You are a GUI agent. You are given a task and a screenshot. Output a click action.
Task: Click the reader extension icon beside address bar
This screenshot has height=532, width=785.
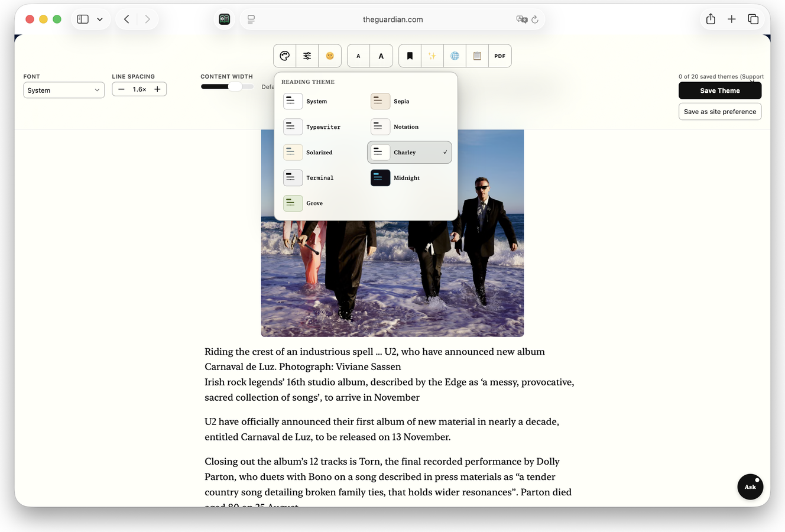tap(225, 20)
